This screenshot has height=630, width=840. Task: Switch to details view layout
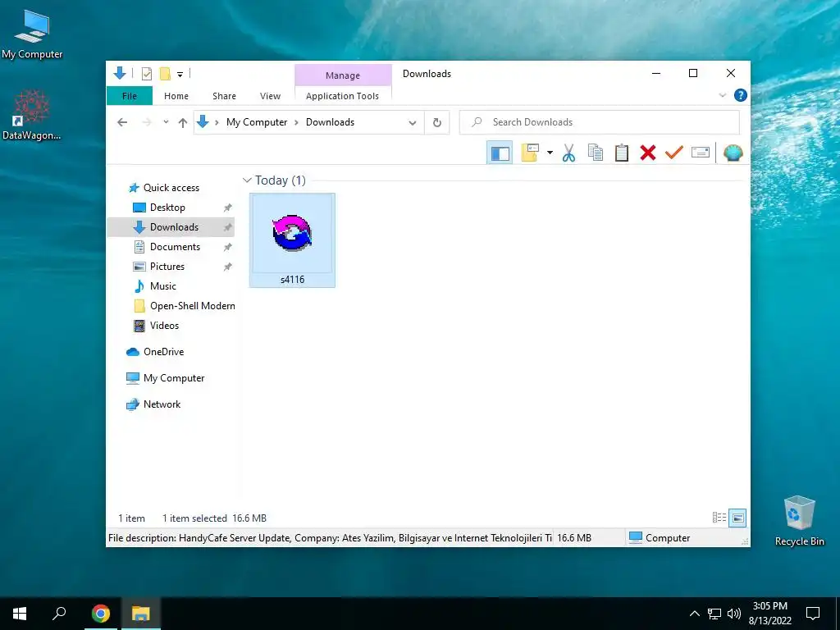coord(719,518)
